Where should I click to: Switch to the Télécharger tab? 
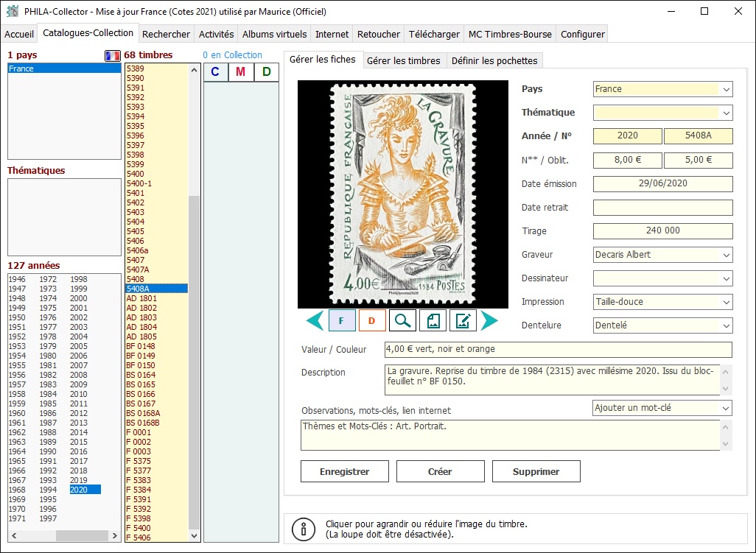coord(434,34)
